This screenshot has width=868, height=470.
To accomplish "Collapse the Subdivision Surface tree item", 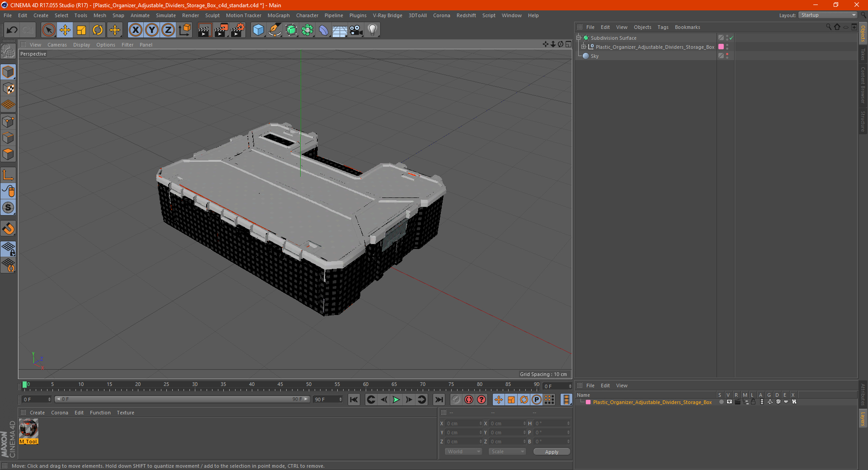I will pos(578,38).
